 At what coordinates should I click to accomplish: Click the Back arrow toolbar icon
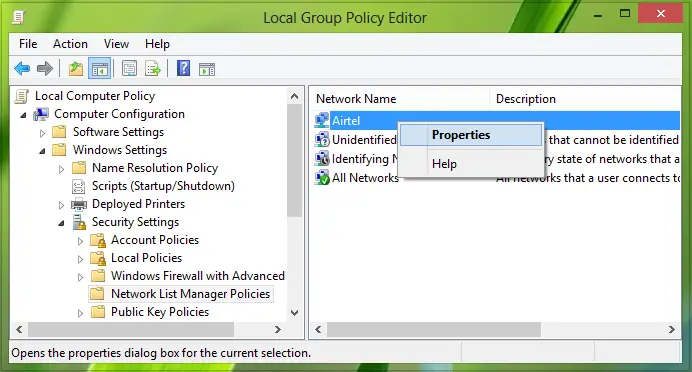[22, 68]
